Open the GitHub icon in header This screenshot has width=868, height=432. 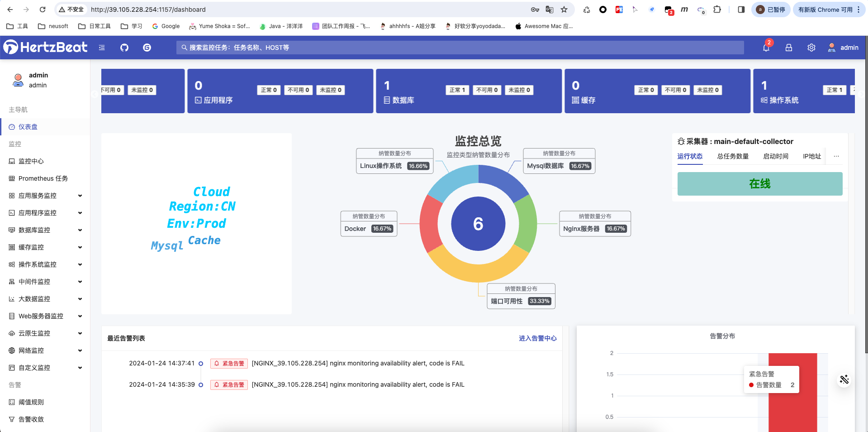point(124,48)
